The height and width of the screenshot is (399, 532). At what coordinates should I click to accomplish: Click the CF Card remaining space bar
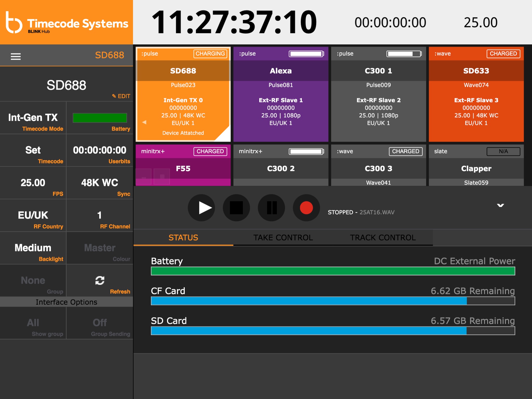[332, 301]
